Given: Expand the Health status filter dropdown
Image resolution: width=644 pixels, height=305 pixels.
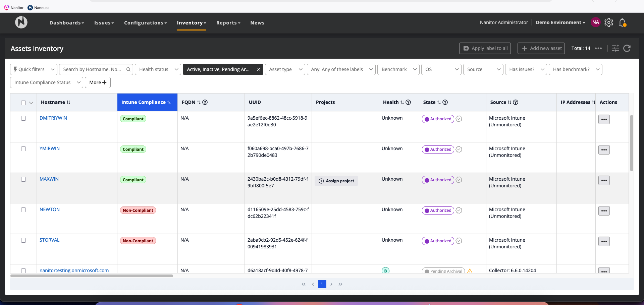Looking at the screenshot, I should click(158, 69).
